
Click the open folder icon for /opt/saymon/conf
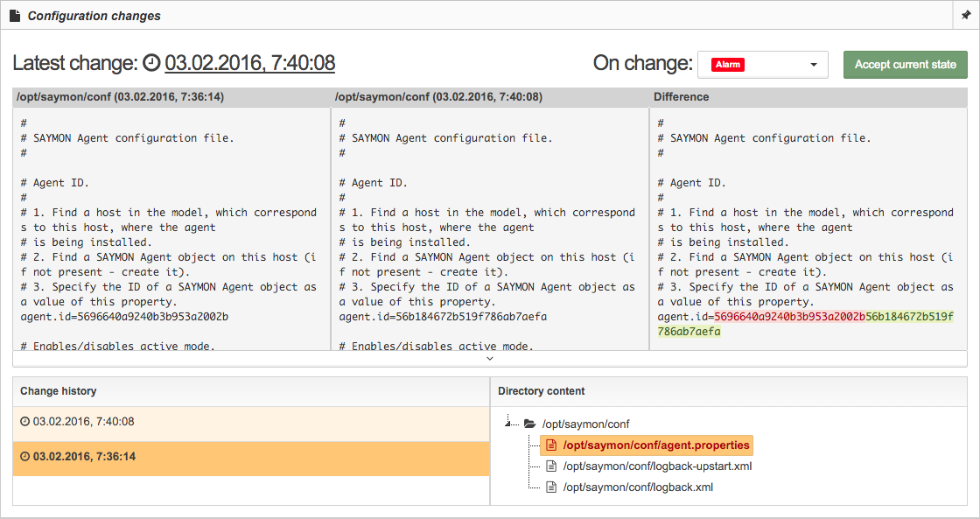tap(530, 424)
